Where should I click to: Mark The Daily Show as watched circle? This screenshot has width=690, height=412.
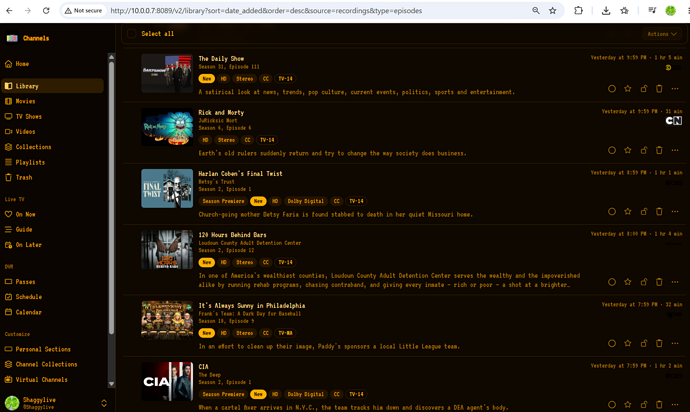(x=612, y=89)
